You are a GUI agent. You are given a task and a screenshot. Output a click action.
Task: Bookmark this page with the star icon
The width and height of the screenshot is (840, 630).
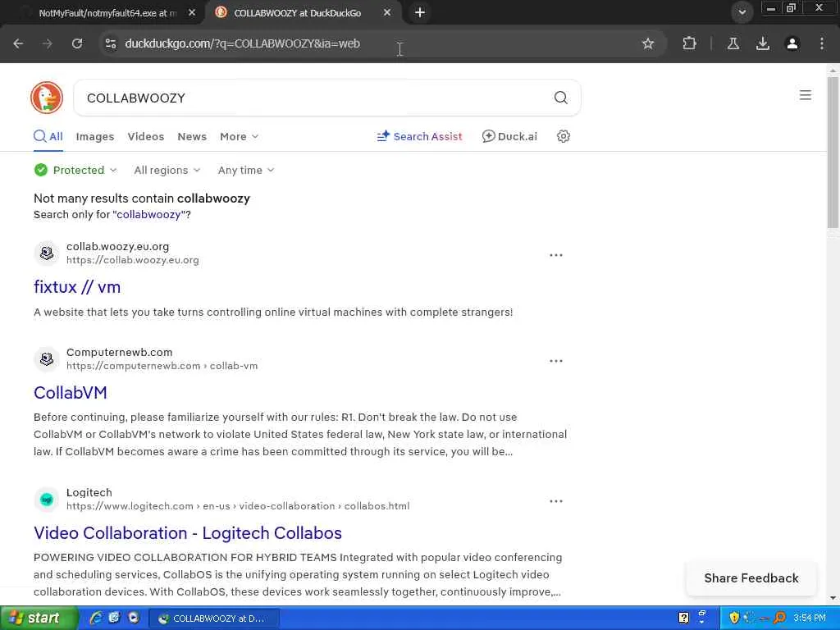[x=648, y=43]
